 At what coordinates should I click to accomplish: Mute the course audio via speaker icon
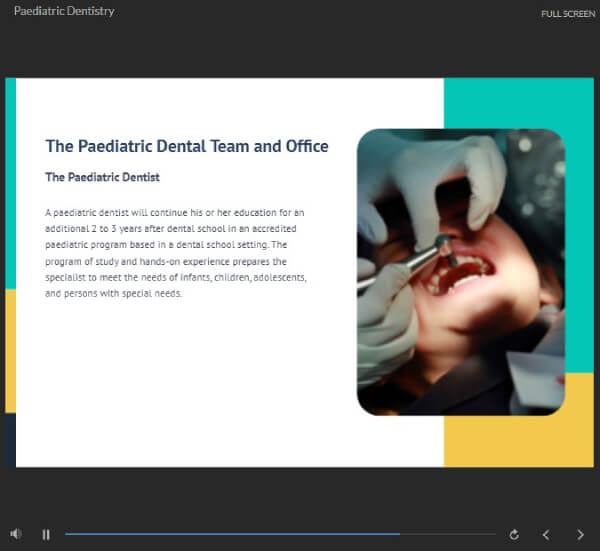(16, 534)
